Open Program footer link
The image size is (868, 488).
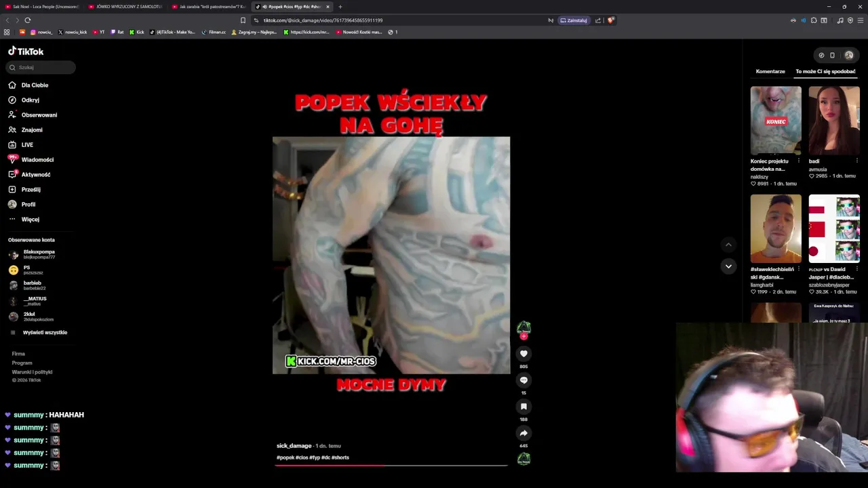(x=22, y=363)
